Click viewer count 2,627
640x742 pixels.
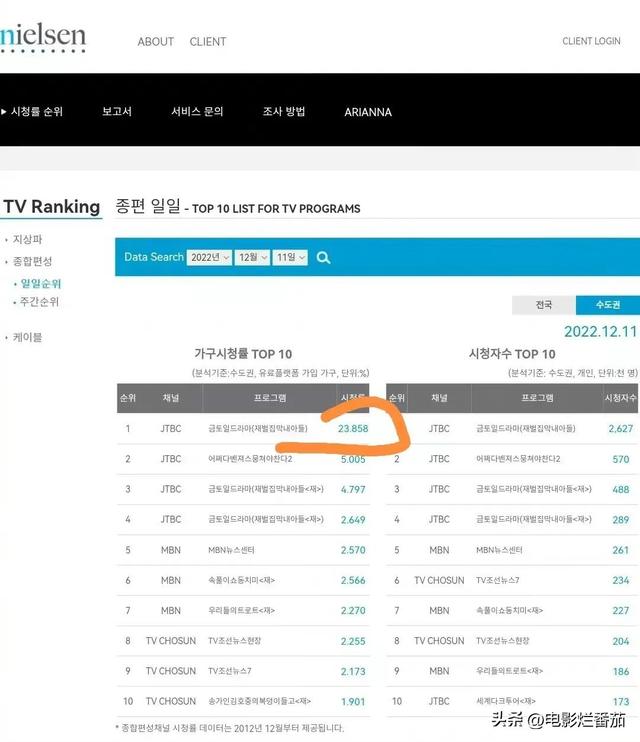(x=621, y=429)
